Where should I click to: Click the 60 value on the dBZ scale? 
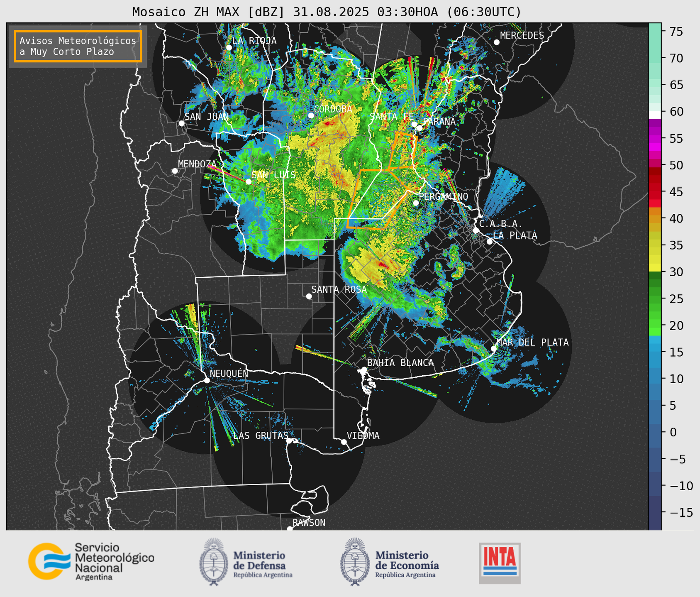point(676,112)
